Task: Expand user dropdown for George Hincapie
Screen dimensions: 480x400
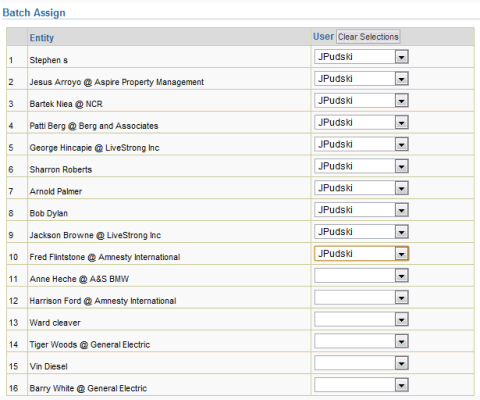Action: pos(361,144)
